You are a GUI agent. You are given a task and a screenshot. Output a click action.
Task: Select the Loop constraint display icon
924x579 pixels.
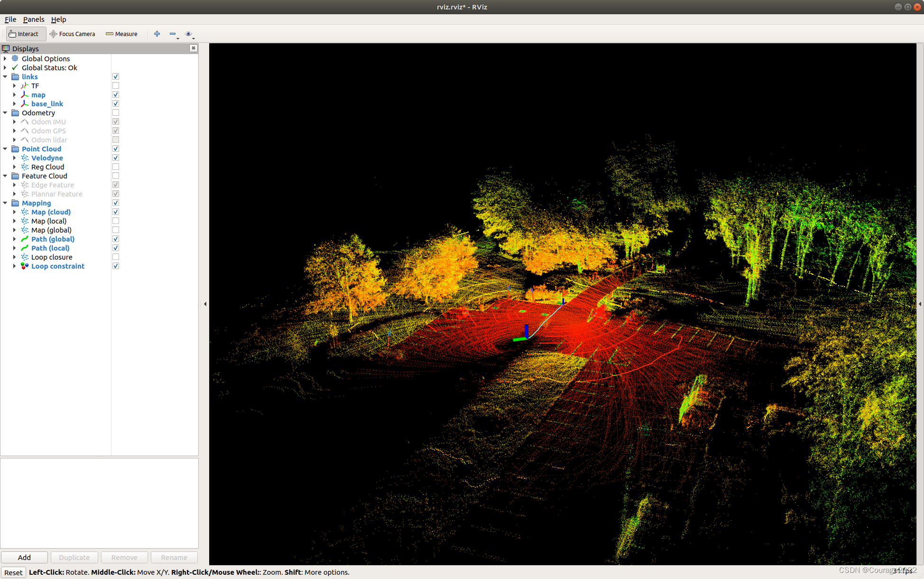point(25,266)
